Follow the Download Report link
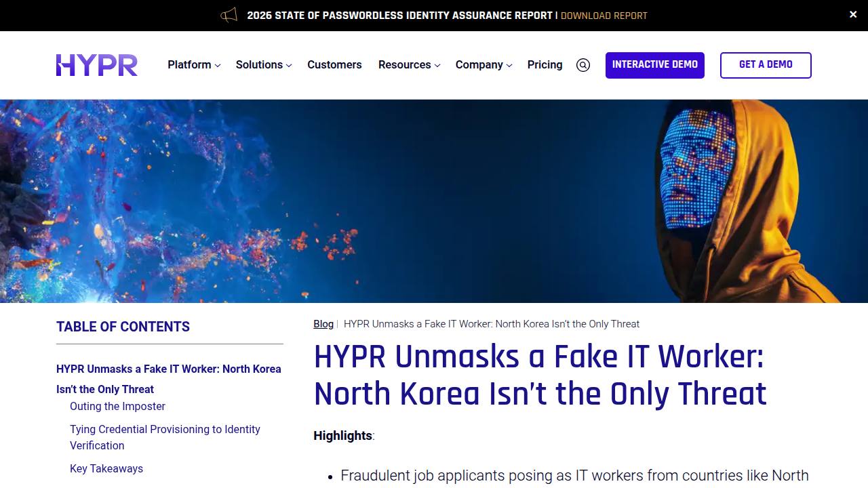 [x=604, y=16]
